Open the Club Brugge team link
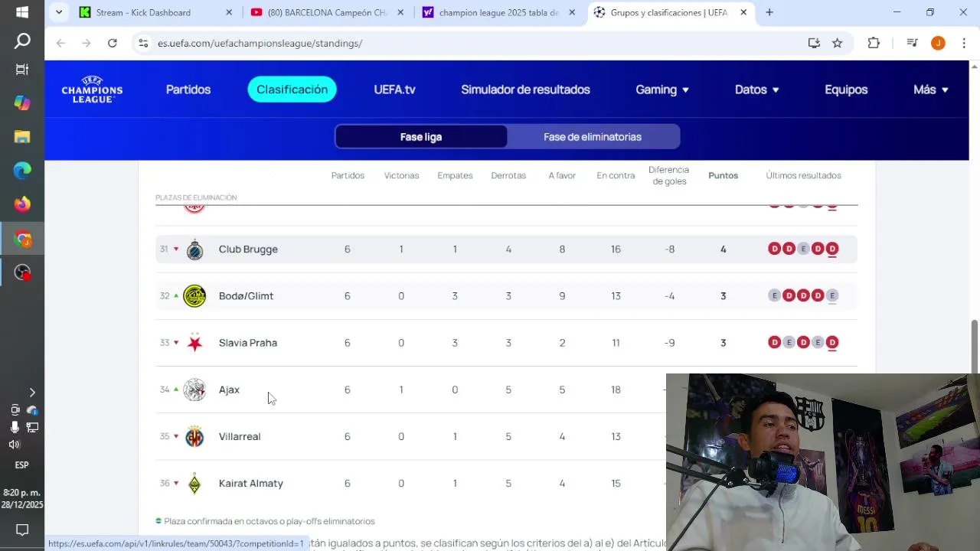This screenshot has height=551, width=980. tap(248, 249)
